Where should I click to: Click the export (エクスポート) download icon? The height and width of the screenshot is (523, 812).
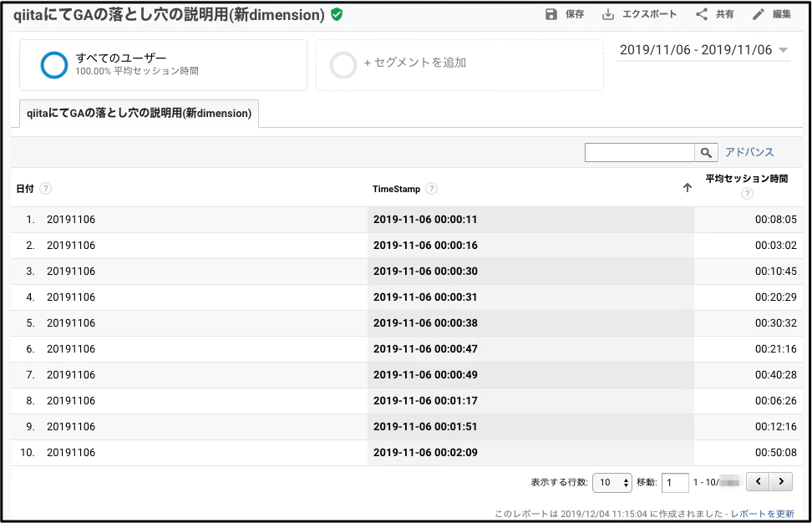pyautogui.click(x=608, y=14)
